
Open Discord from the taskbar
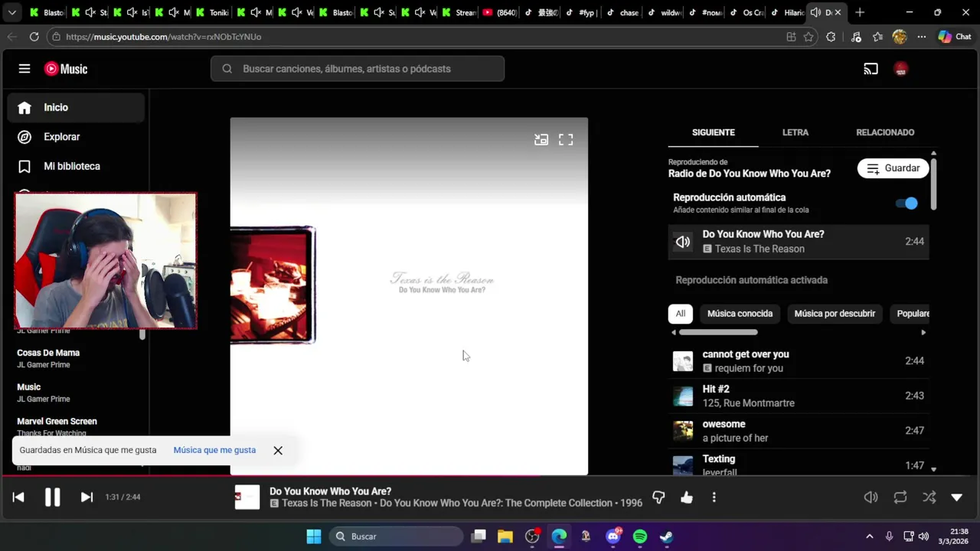point(613,536)
